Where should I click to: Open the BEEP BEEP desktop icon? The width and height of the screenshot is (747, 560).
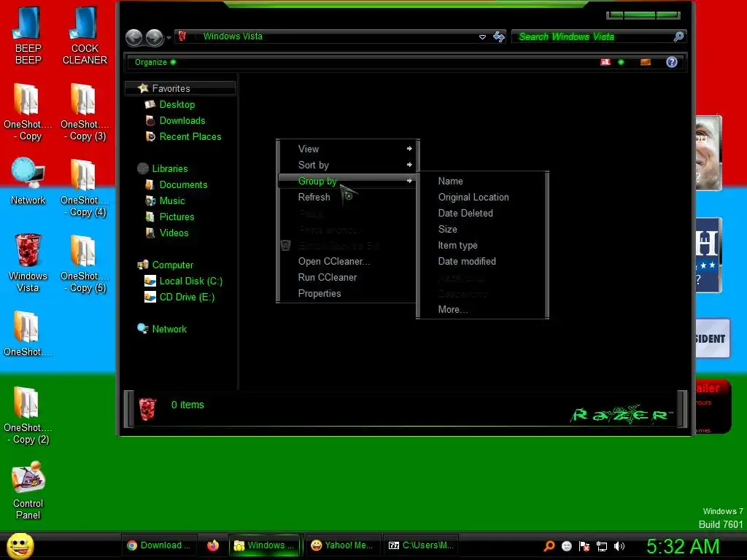(x=28, y=35)
